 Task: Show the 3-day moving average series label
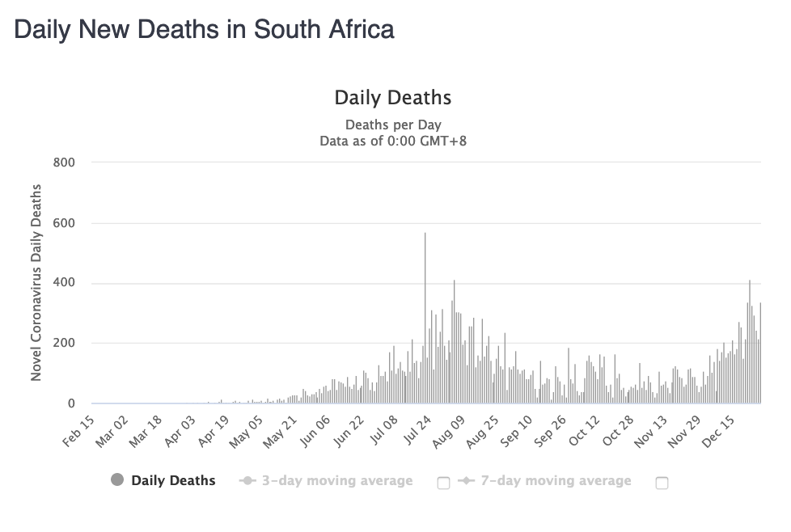pyautogui.click(x=336, y=480)
